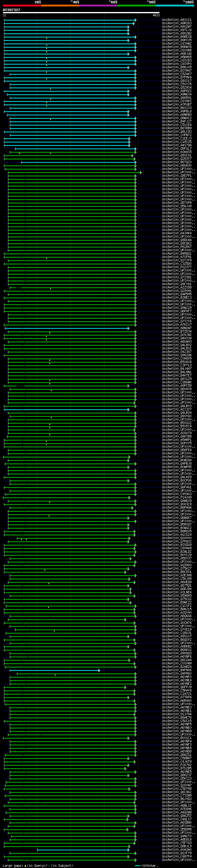This screenshot has width=197, height=868.
Task: Select the UniRef100_C3Z5D0 label
Action: 177,264
